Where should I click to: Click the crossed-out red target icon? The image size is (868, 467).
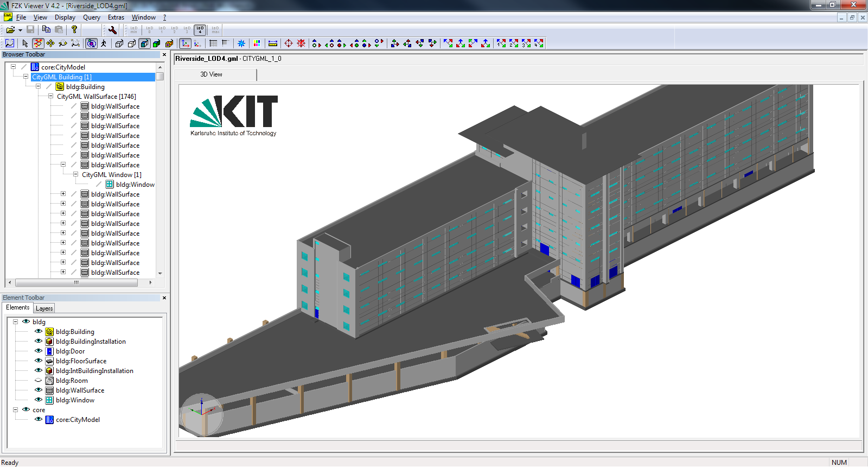[301, 43]
